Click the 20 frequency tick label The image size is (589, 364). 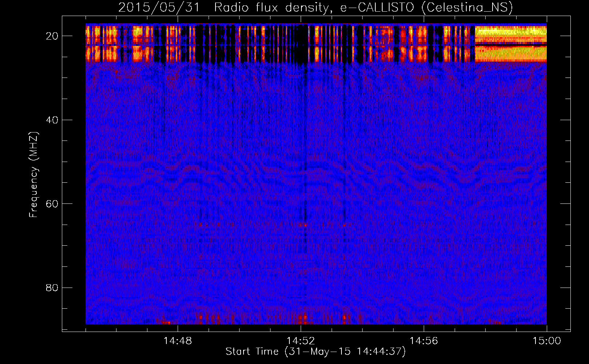pyautogui.click(x=52, y=36)
